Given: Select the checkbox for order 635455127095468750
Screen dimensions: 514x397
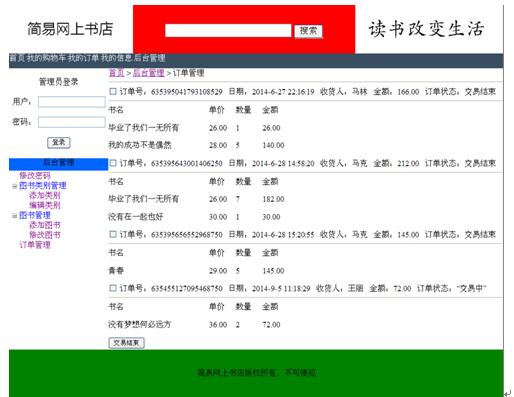Looking at the screenshot, I should pyautogui.click(x=113, y=288).
